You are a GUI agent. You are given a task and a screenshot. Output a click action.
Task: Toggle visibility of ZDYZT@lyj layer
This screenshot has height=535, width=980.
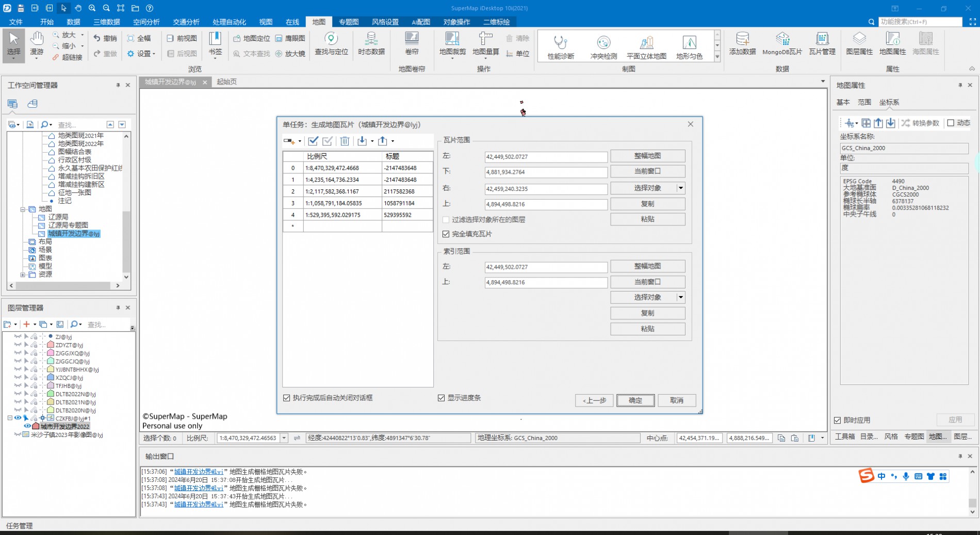pyautogui.click(x=18, y=345)
